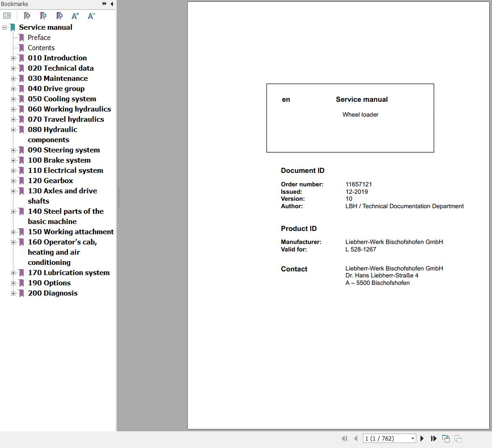Click the order number 11657121
Screen dimensions: 492x448
pyautogui.click(x=358, y=184)
